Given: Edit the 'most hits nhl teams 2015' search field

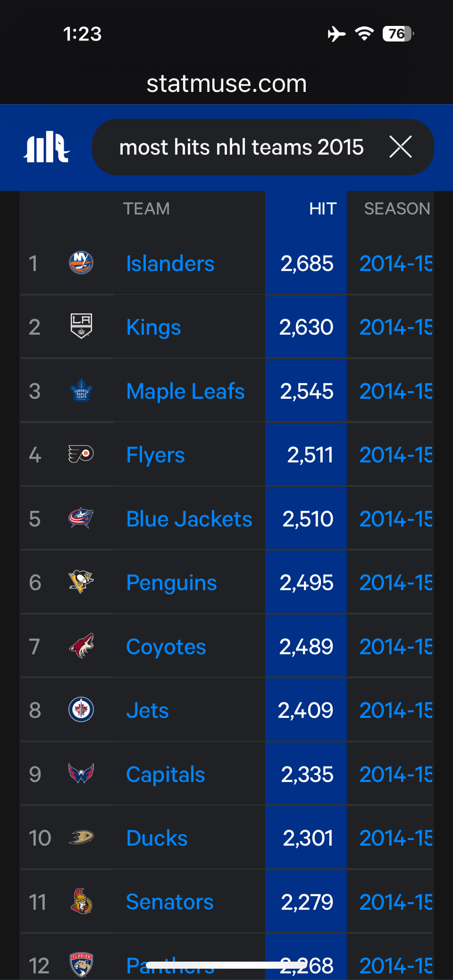Looking at the screenshot, I should (x=241, y=147).
